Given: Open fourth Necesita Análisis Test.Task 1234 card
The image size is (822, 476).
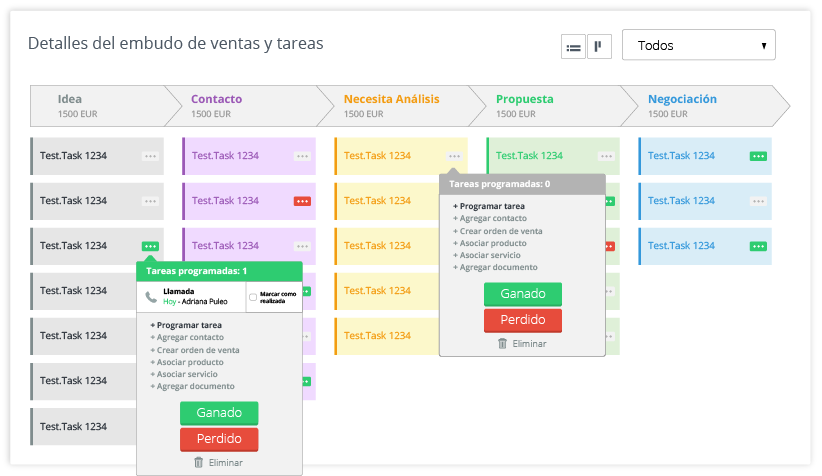Looking at the screenshot, I should [x=387, y=291].
